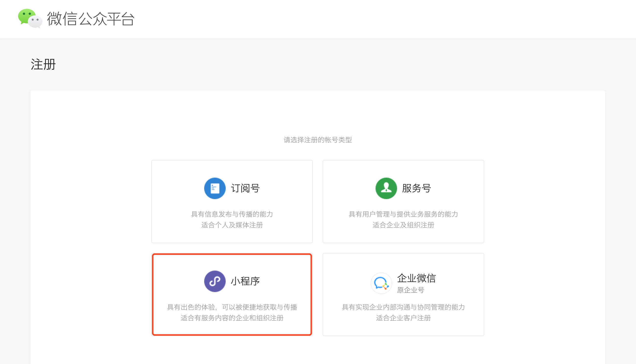Click the text 适合企业客户注册
This screenshot has height=364, width=636.
point(403,318)
